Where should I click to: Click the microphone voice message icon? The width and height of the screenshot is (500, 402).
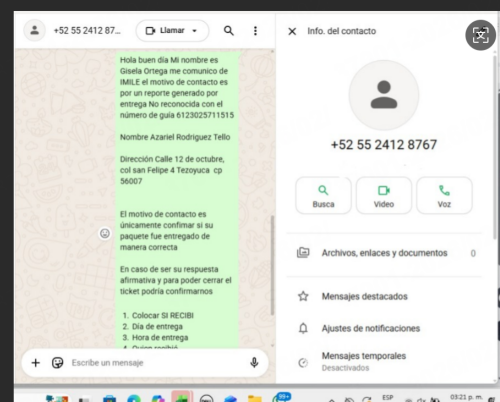[x=254, y=363]
